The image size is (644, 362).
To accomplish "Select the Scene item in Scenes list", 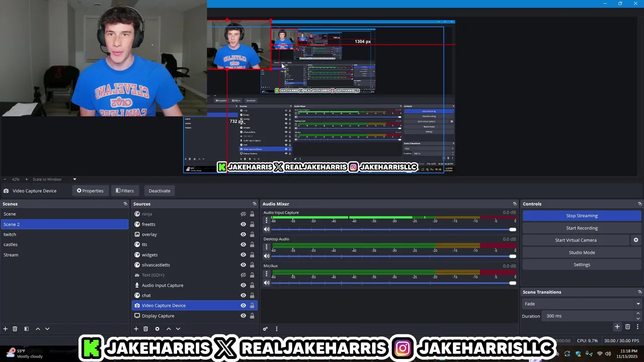I will click(x=64, y=214).
